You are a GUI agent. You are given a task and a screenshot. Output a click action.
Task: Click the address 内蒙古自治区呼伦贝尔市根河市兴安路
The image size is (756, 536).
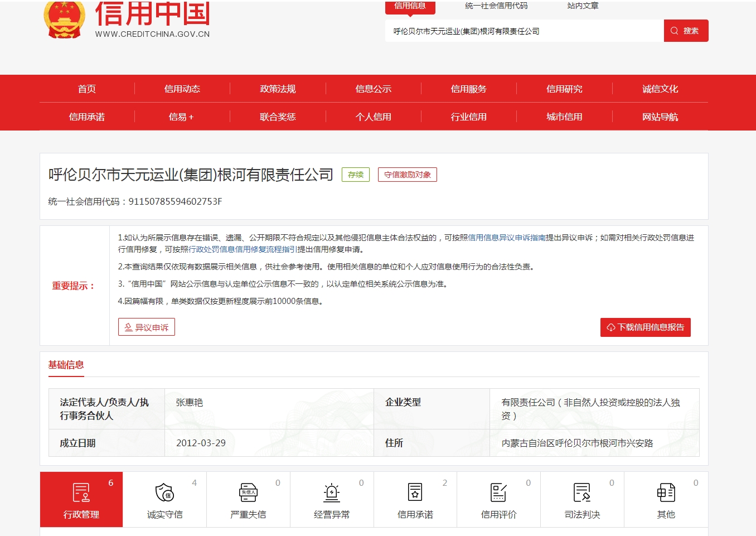click(577, 443)
